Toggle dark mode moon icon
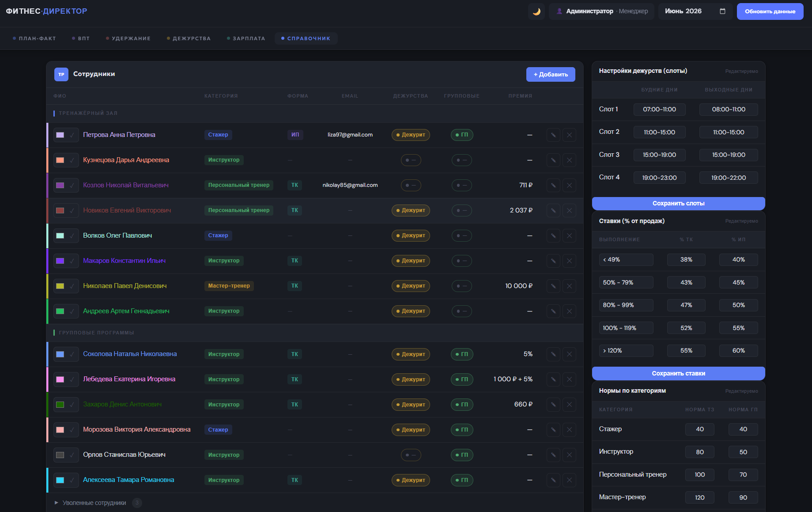This screenshot has width=812, height=512. click(536, 11)
